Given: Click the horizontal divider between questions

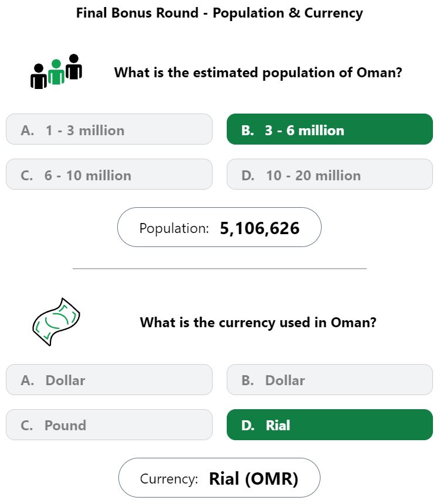Looking at the screenshot, I should [x=219, y=268].
